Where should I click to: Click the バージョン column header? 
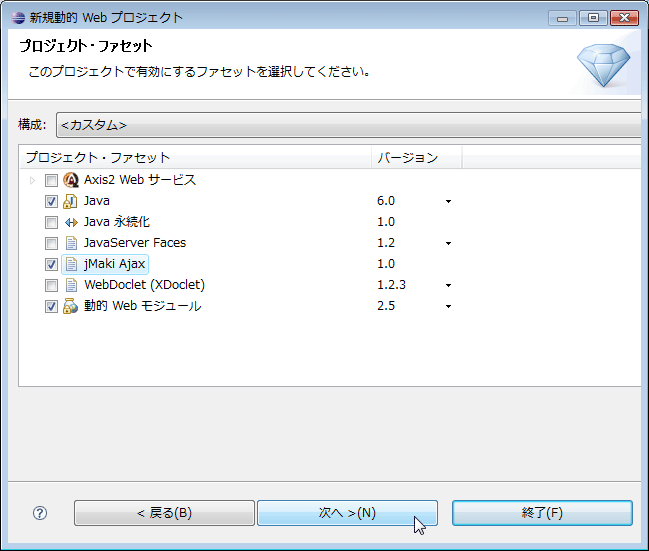click(x=416, y=157)
